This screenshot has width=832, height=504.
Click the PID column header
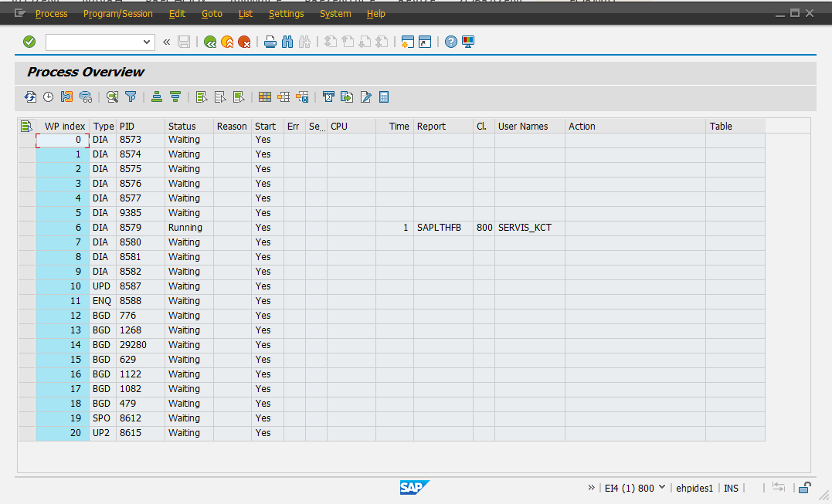click(x=141, y=126)
